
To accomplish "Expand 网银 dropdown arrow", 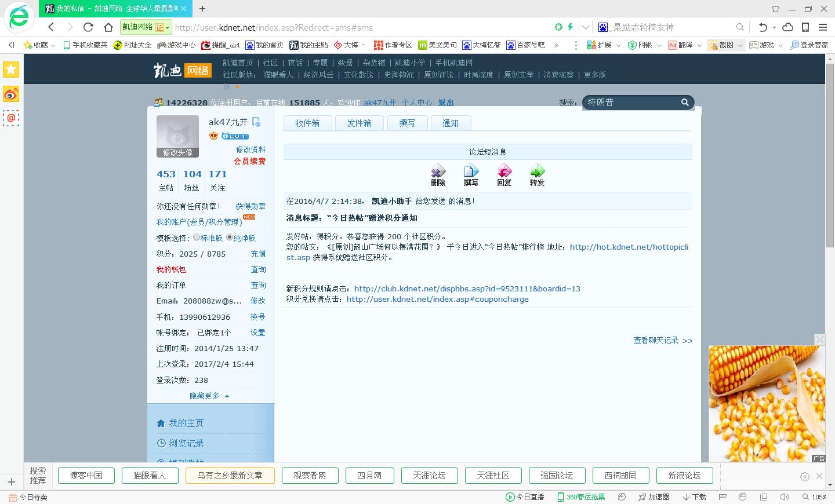I will (x=659, y=45).
